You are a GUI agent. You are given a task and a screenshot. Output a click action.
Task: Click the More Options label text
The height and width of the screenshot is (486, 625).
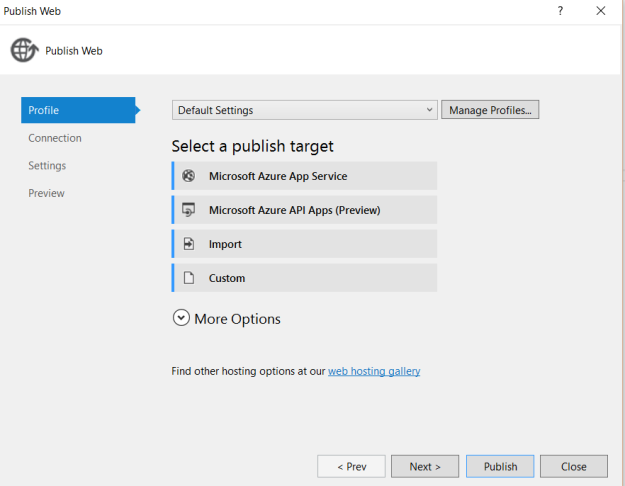pyautogui.click(x=237, y=319)
